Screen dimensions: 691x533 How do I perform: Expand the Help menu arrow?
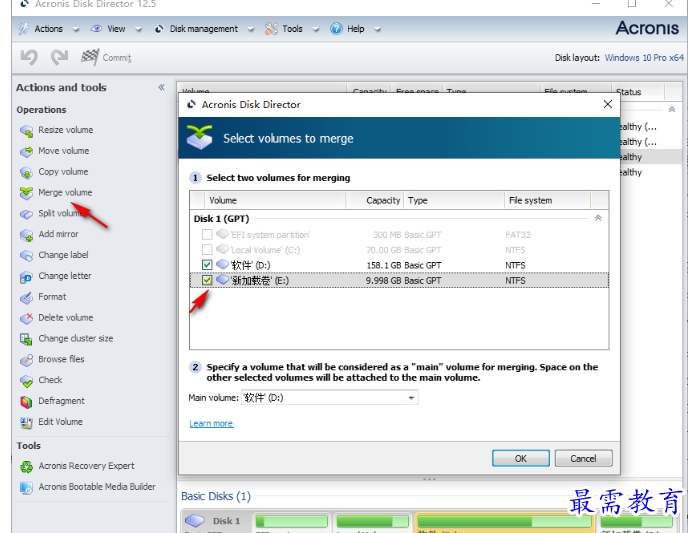(x=377, y=30)
